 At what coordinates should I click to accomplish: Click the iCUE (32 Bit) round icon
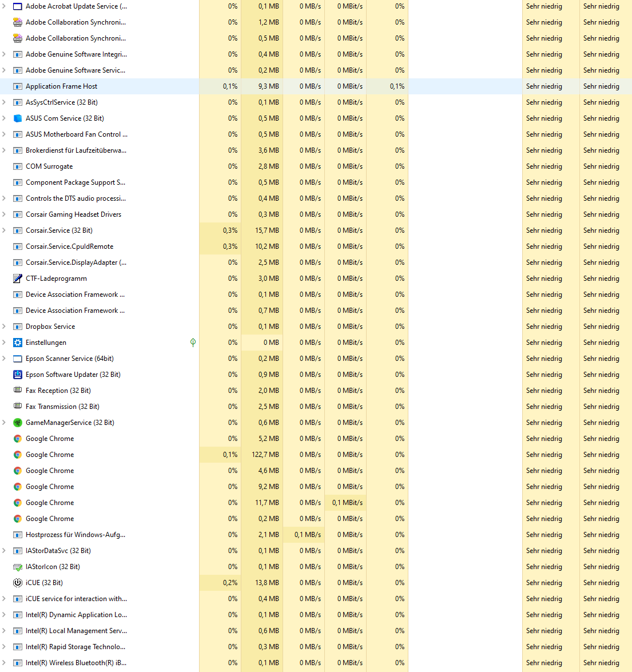[x=18, y=583]
